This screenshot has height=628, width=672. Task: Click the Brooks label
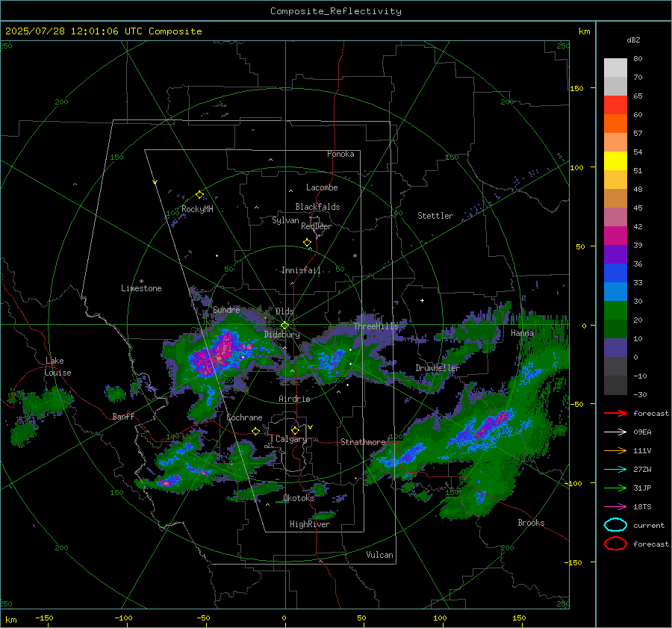[x=531, y=523]
